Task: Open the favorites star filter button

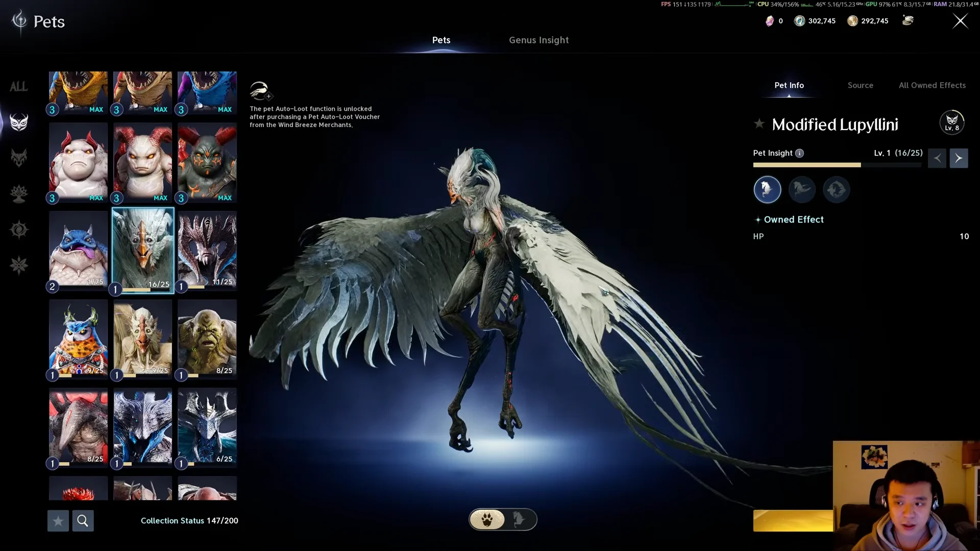Action: pos(58,521)
